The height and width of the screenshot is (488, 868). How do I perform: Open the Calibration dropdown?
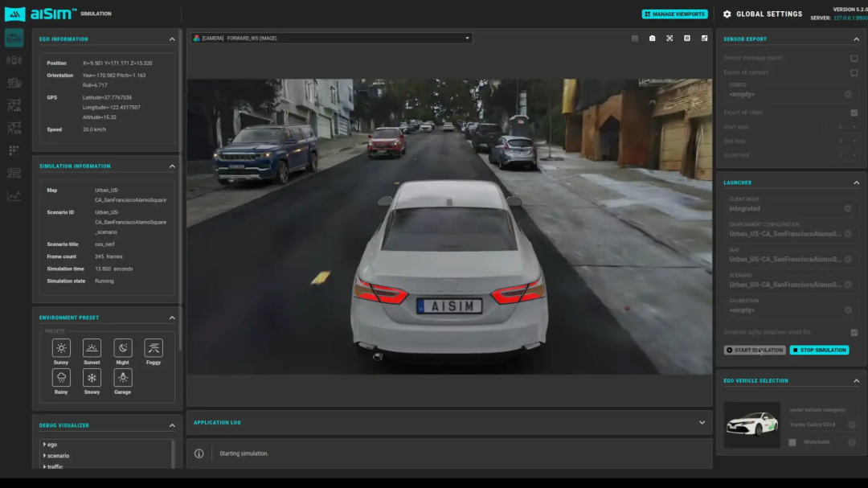coord(791,310)
